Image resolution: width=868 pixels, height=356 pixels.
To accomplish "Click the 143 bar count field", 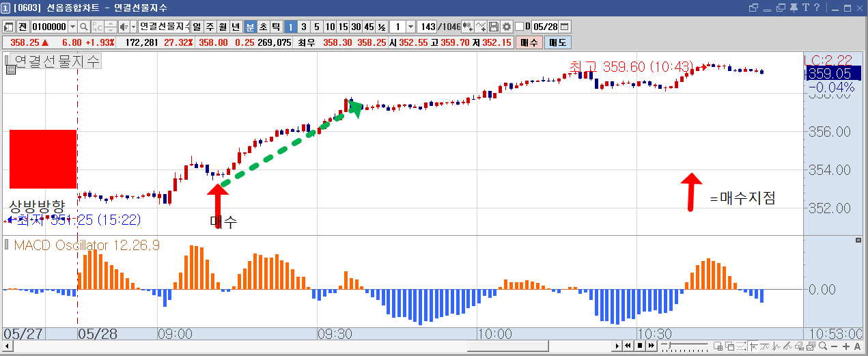I will click(x=427, y=27).
